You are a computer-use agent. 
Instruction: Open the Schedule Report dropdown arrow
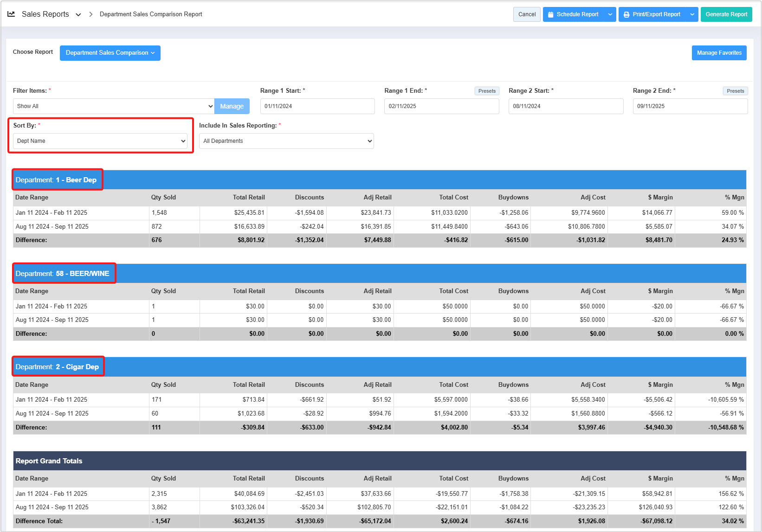610,14
